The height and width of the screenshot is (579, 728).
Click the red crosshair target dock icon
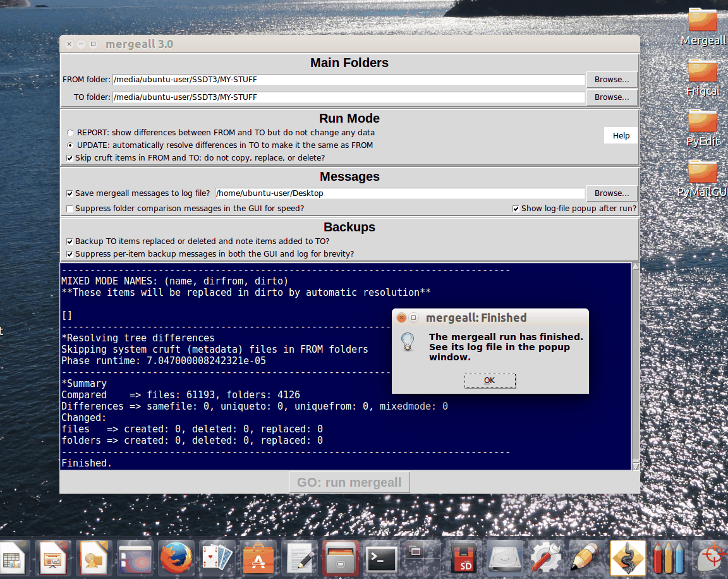click(710, 558)
